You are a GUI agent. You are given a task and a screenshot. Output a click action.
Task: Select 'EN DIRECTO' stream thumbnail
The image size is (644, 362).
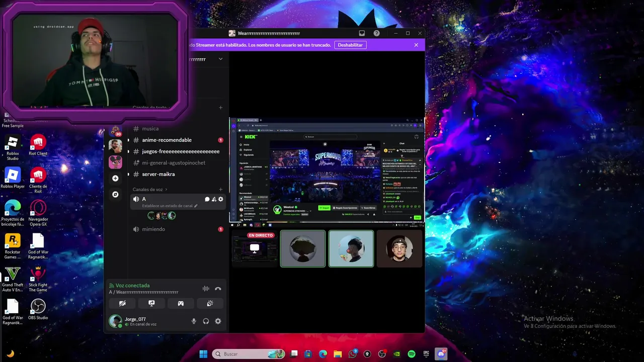(x=255, y=248)
